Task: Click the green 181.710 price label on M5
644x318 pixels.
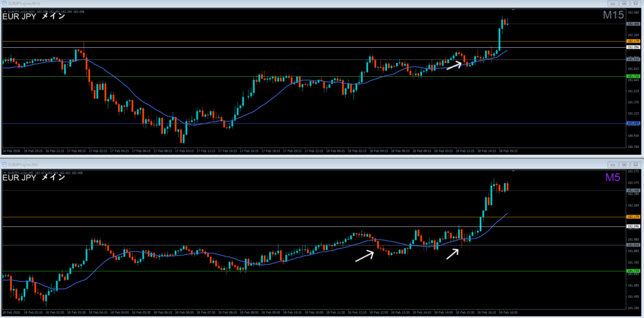Action: (x=633, y=271)
